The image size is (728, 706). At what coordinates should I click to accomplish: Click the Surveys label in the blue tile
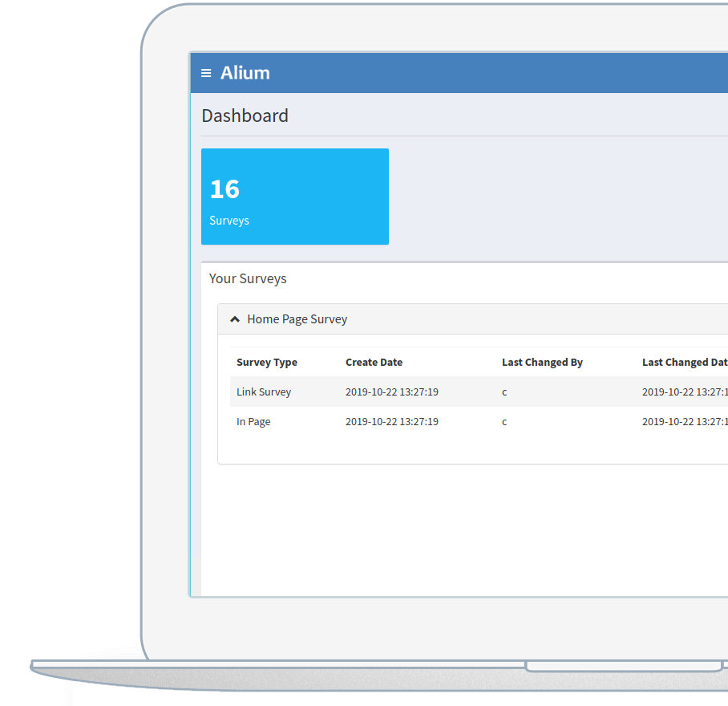pyautogui.click(x=229, y=221)
